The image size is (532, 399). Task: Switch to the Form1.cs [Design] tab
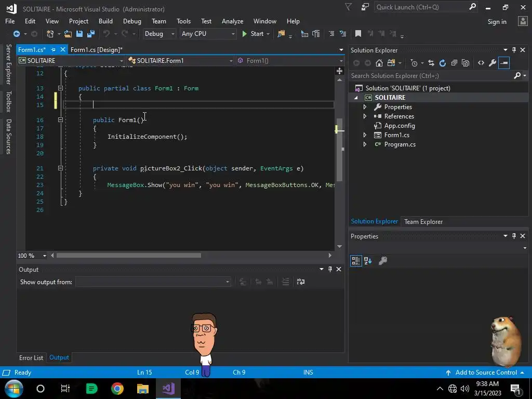[96, 49]
